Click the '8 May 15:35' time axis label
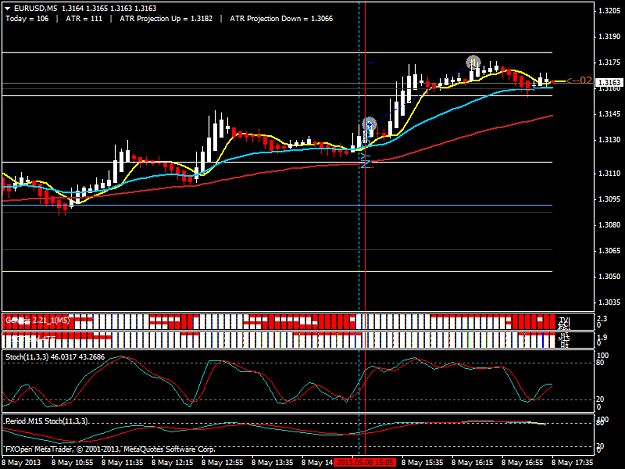 (422, 463)
